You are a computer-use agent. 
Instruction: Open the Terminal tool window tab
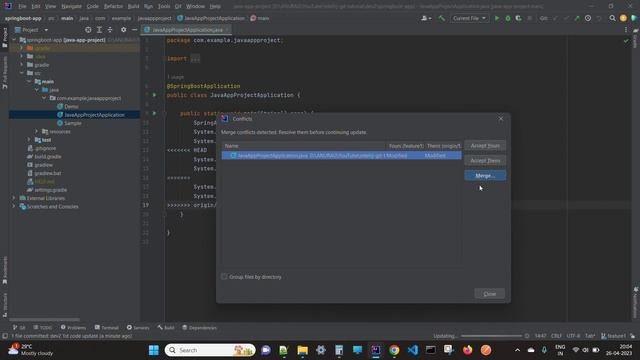[x=107, y=328]
